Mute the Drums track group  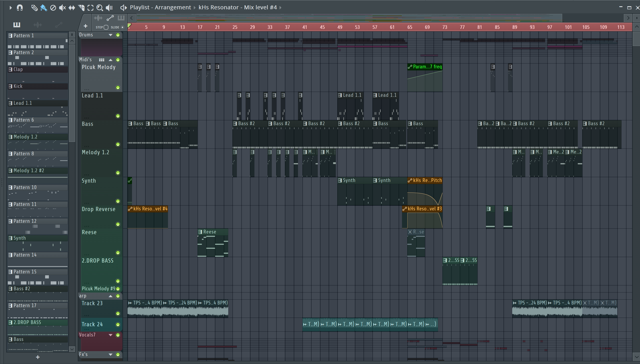pos(118,35)
